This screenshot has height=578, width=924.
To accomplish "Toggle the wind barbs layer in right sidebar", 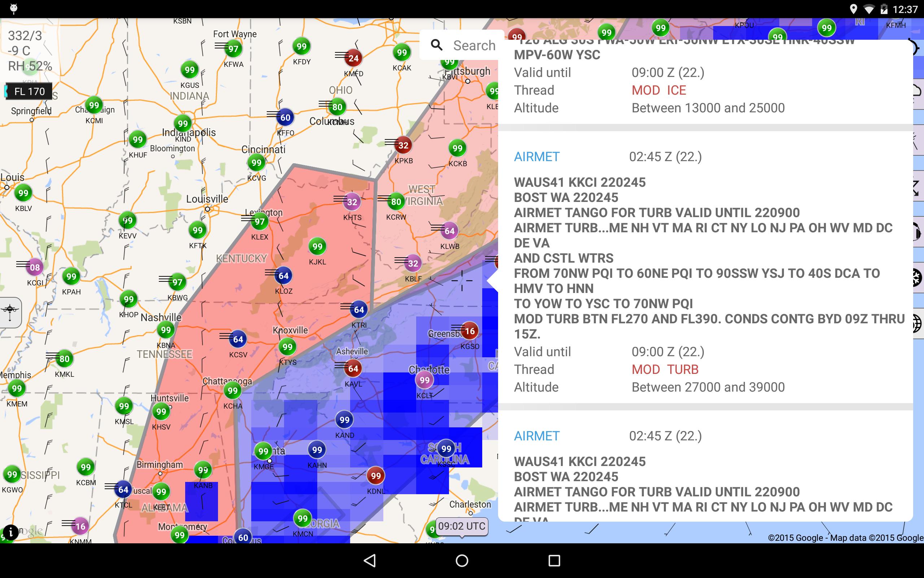I will (918, 140).
